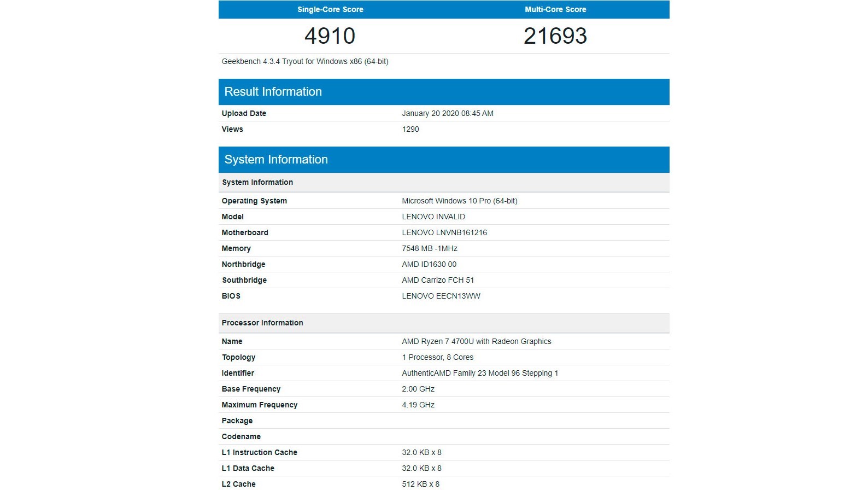Click the LENOVO LNVNB161216 value
The width and height of the screenshot is (868, 490).
coord(444,232)
